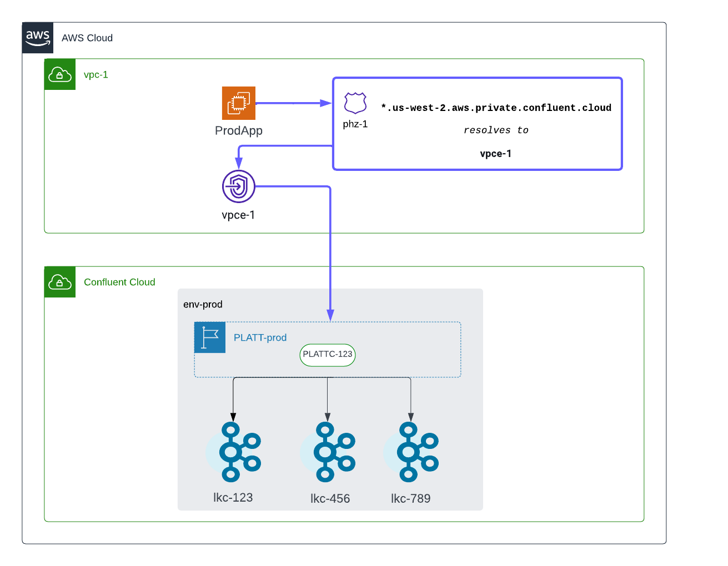Select the confluent.cloud wildcard domain text
The height and width of the screenshot is (566, 728).
(x=496, y=108)
